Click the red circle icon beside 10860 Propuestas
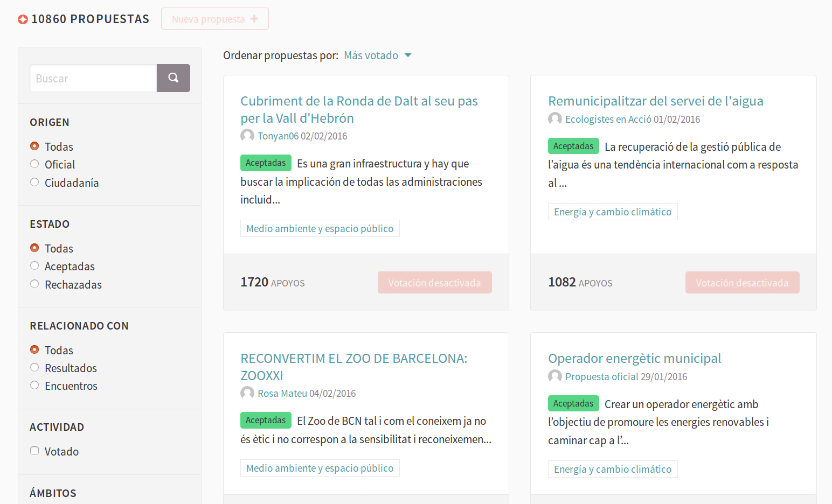 click(23, 19)
